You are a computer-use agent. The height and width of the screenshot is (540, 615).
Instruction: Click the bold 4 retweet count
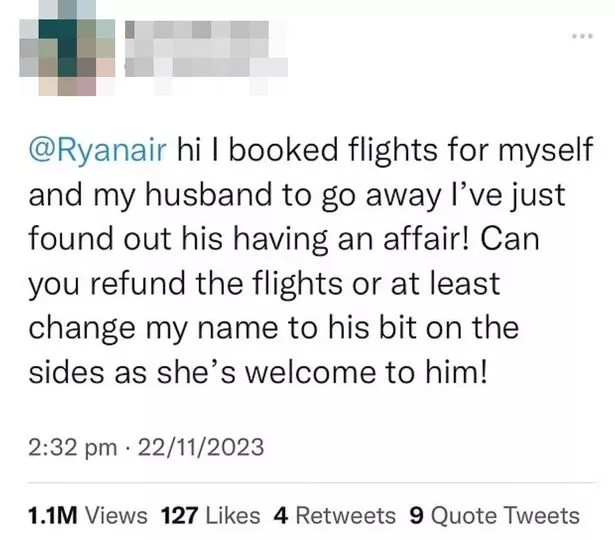tap(281, 515)
